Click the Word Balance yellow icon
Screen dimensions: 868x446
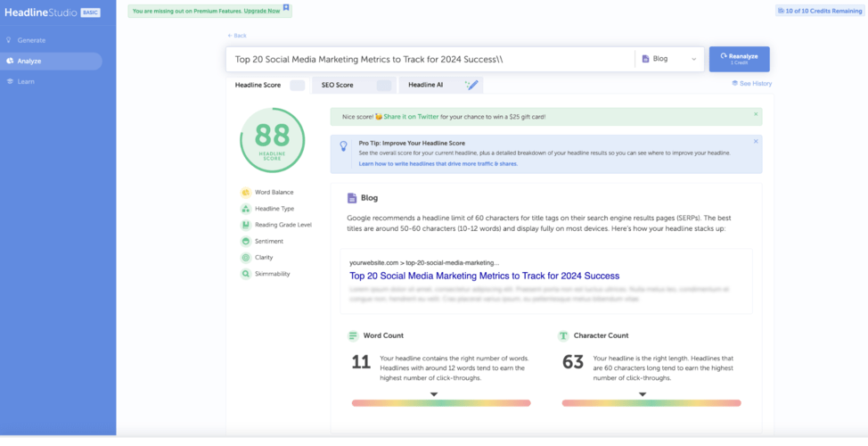point(245,193)
